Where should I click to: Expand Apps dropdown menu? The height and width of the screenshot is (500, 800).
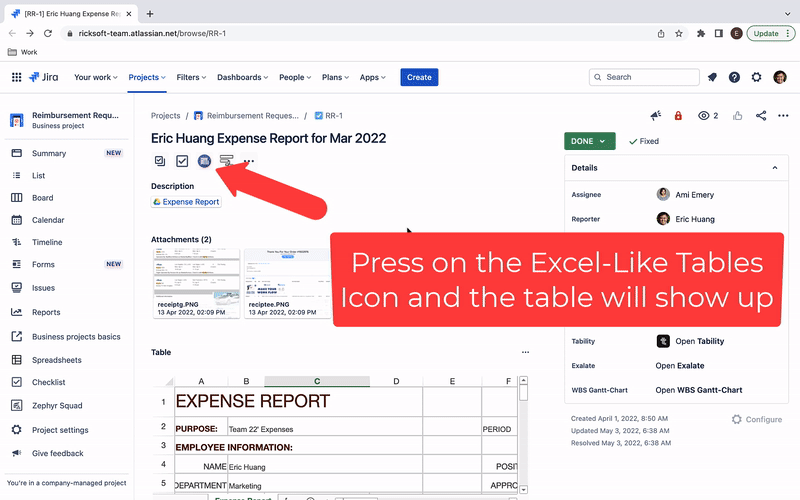tap(372, 77)
